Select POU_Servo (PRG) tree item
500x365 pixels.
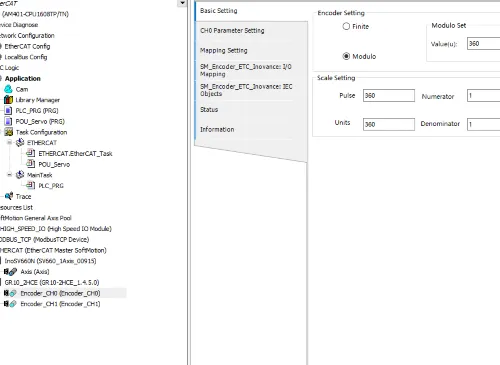pyautogui.click(x=40, y=121)
